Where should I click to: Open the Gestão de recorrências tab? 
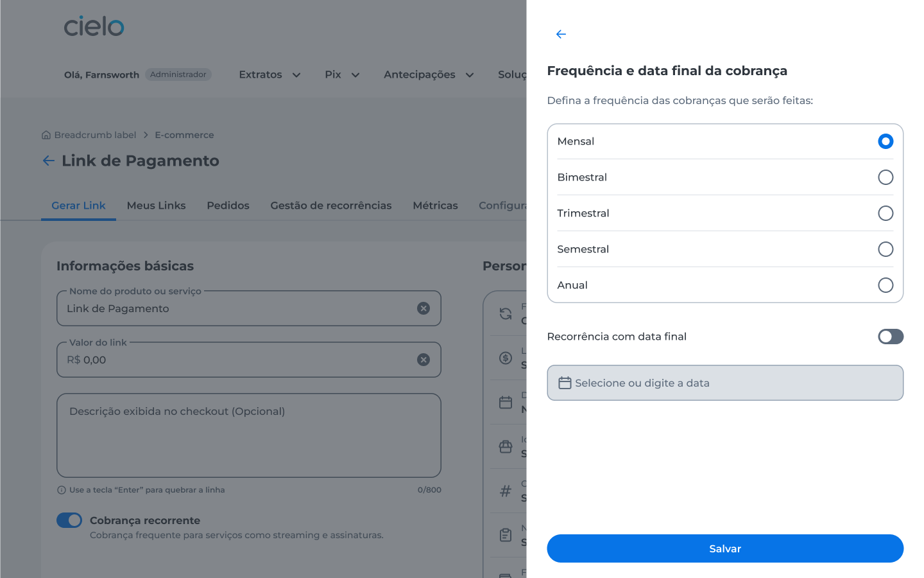click(x=331, y=206)
